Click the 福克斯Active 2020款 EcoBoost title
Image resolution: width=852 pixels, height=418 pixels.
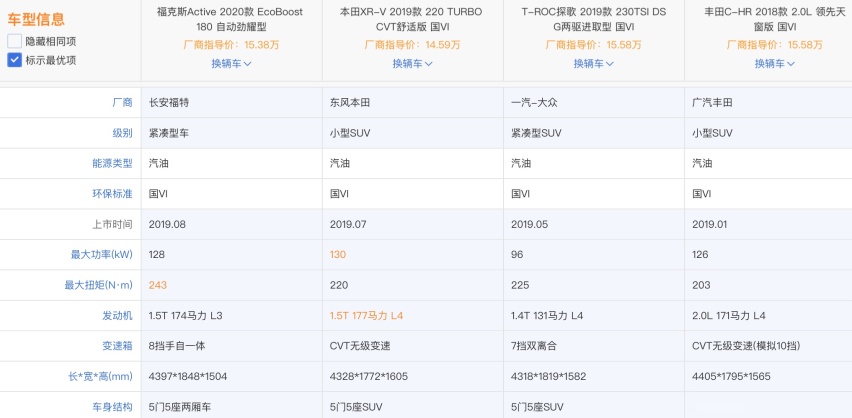pos(231,19)
